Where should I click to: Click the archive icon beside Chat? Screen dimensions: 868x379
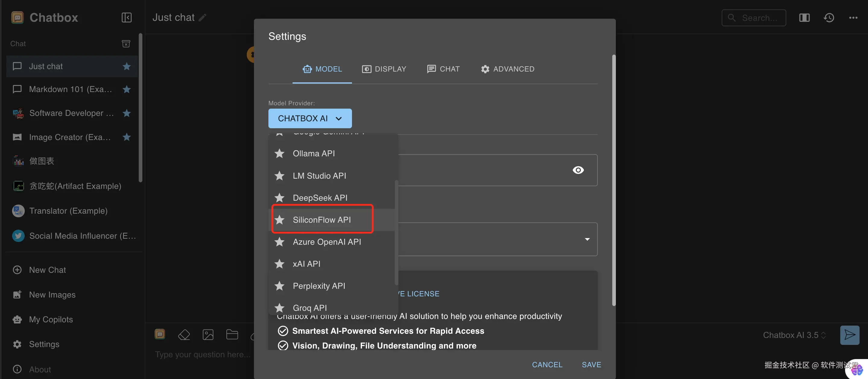point(126,44)
